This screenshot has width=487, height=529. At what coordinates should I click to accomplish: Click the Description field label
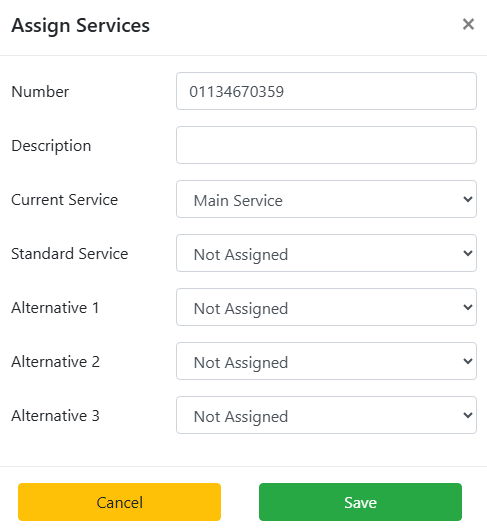[51, 146]
